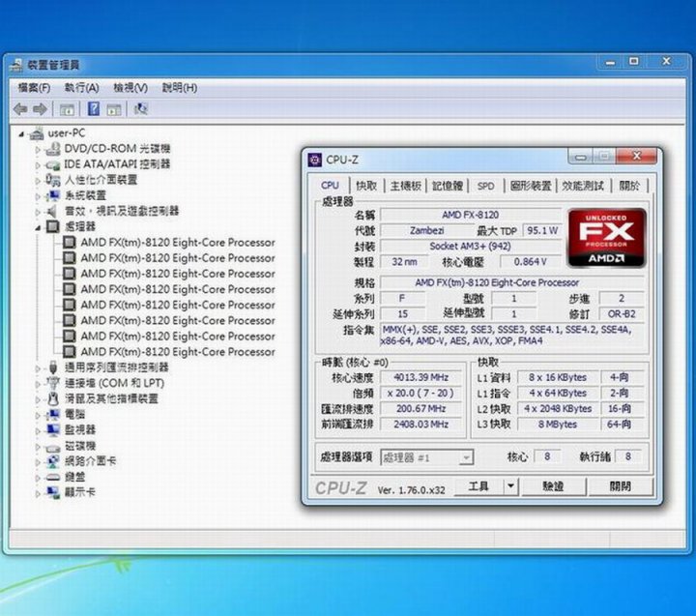Image resolution: width=696 pixels, height=616 pixels.
Task: Select the 人性化介面裝置 device icon
Action: click(53, 180)
